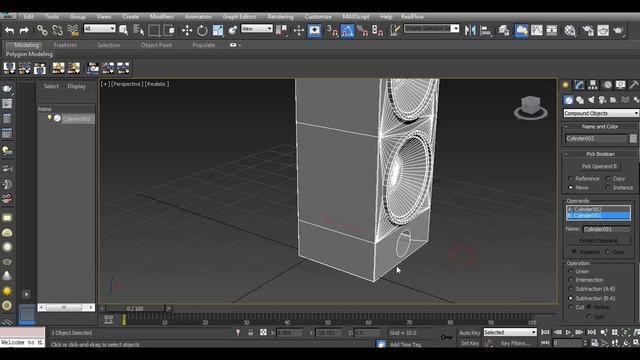Open the Edit menu
Image resolution: width=640 pixels, height=360 pixels.
click(x=29, y=17)
